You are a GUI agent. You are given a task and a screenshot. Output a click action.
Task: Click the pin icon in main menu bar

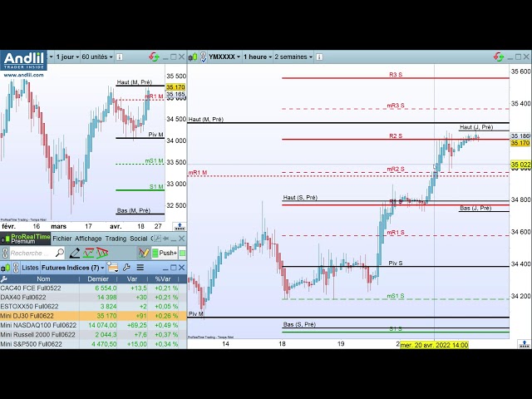coord(166,239)
